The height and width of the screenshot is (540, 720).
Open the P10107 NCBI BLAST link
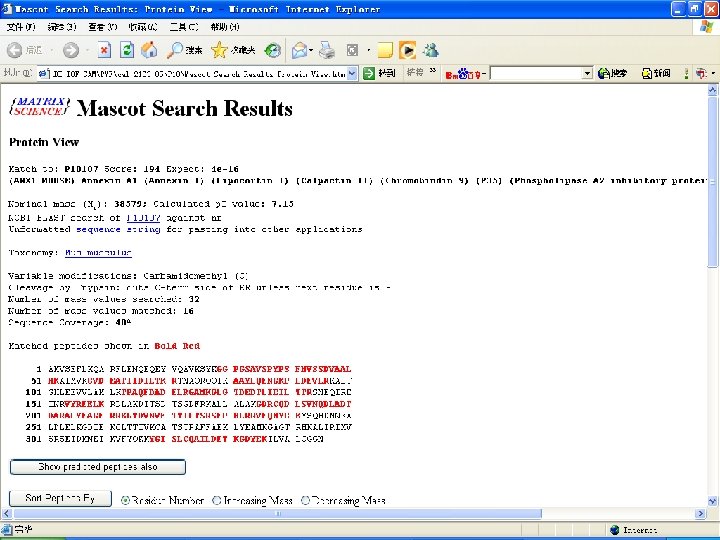click(x=143, y=218)
